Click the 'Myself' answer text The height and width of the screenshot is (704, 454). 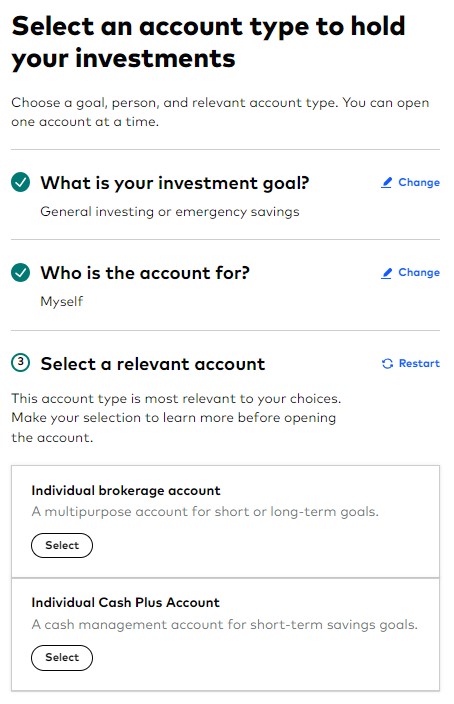(x=62, y=301)
